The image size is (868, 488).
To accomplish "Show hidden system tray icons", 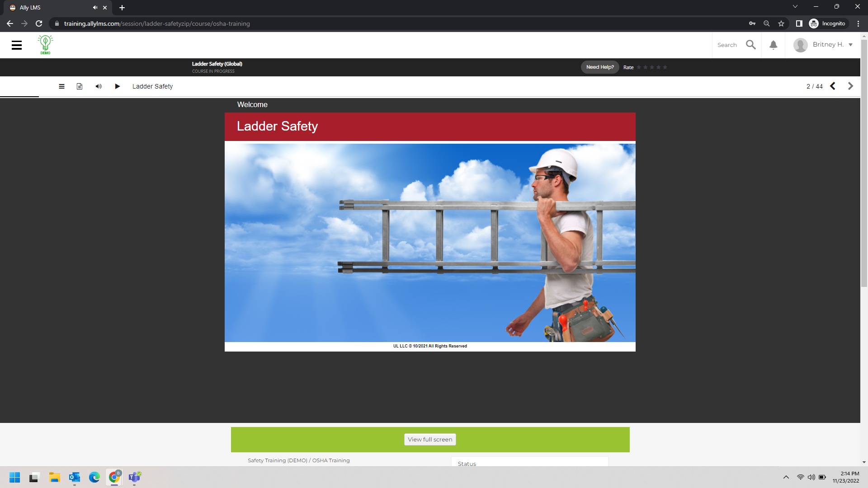I will (786, 477).
